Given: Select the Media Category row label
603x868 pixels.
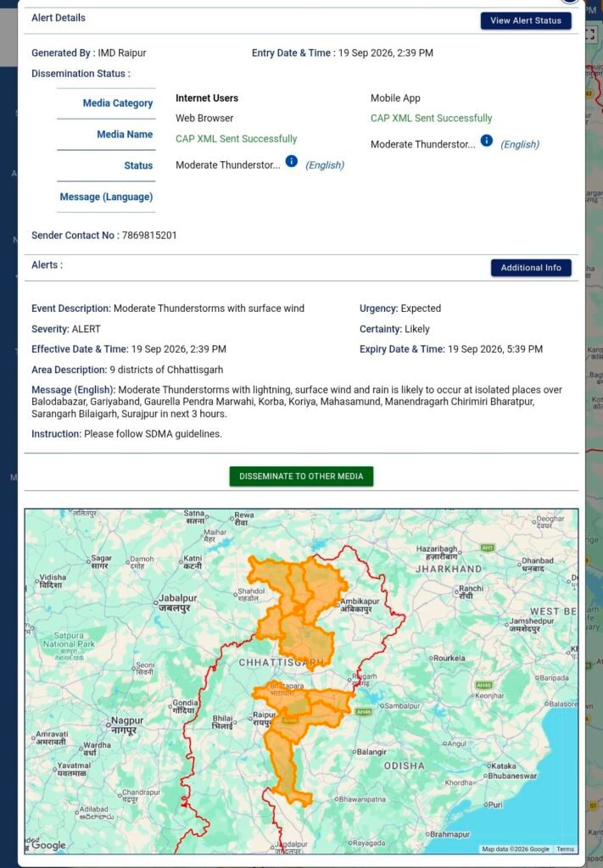Looking at the screenshot, I should [117, 103].
